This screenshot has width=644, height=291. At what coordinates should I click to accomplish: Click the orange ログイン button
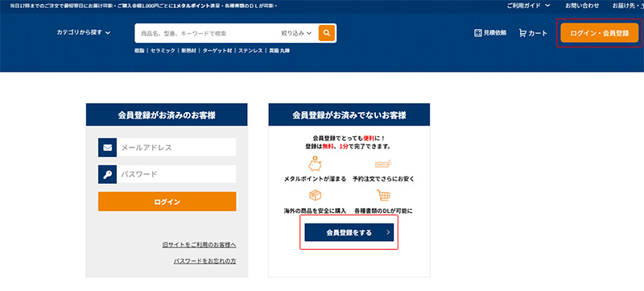(167, 202)
